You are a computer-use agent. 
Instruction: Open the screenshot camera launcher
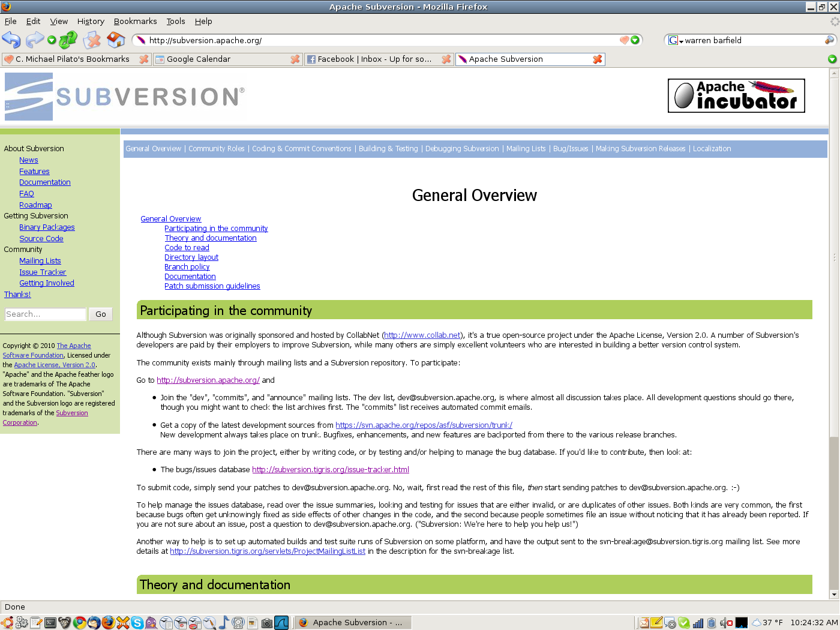267,623
